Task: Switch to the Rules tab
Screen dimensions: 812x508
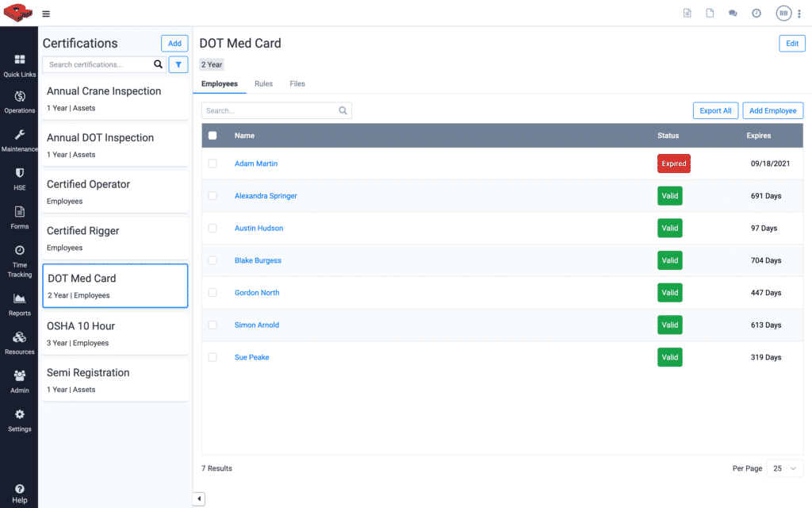Action: pyautogui.click(x=263, y=83)
